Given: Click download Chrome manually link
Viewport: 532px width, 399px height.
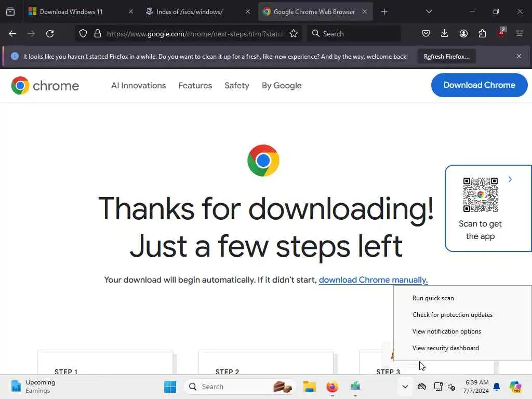Looking at the screenshot, I should [373, 280].
